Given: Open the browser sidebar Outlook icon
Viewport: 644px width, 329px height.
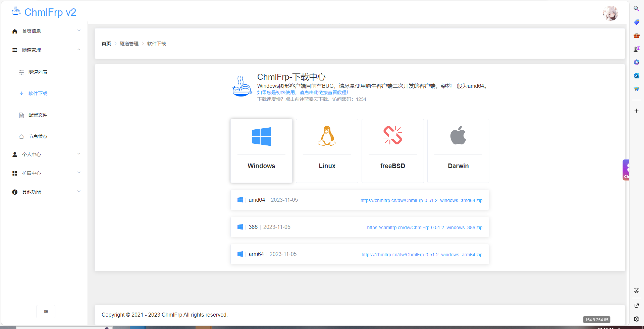Looking at the screenshot, I should pyautogui.click(x=636, y=76).
